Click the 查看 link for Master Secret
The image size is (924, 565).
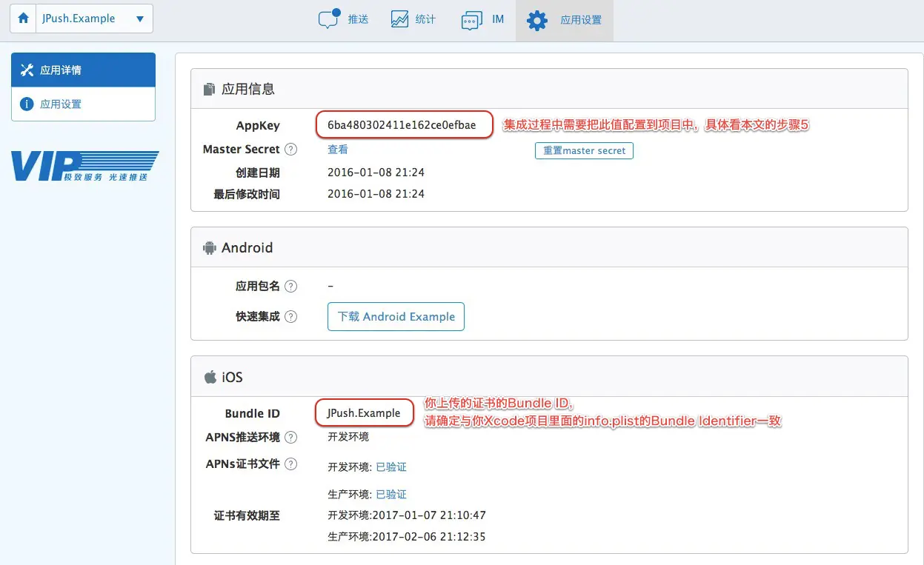click(338, 149)
